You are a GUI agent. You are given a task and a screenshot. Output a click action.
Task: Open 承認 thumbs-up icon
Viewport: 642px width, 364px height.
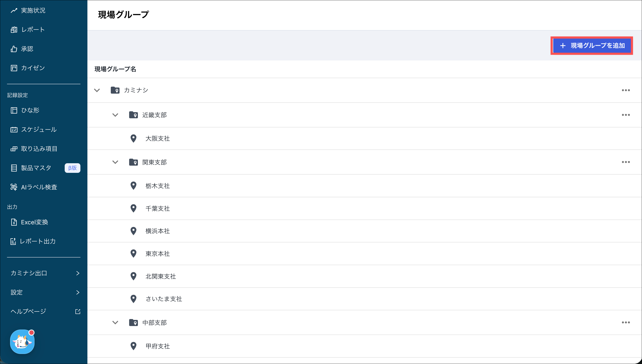pyautogui.click(x=14, y=49)
